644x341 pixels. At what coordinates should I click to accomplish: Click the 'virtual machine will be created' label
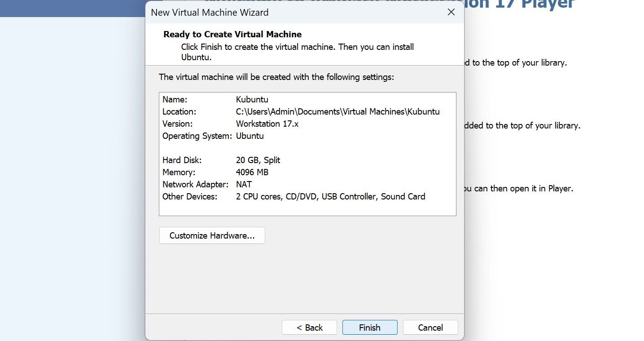point(276,77)
